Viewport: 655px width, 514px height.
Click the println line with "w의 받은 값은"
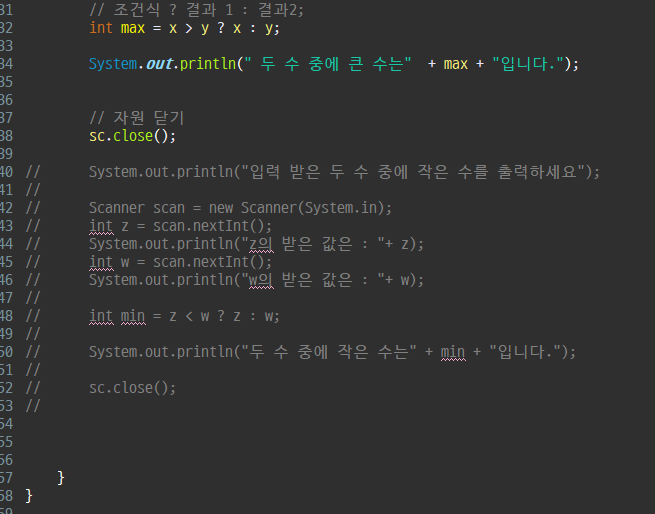(x=256, y=280)
